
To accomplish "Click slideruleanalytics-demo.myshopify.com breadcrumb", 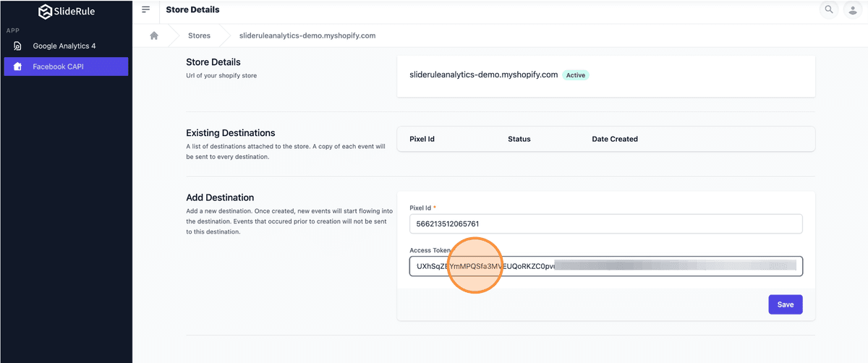I will [x=307, y=35].
